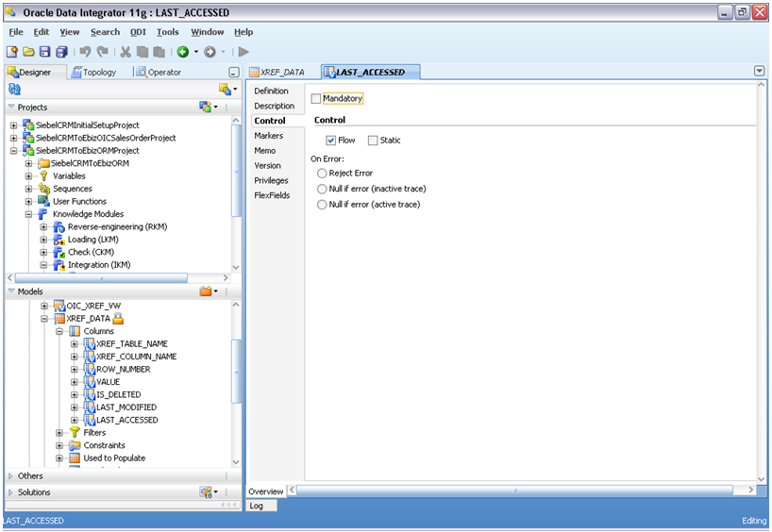
Task: Select Null if error (inactive trace)
Action: 322,189
